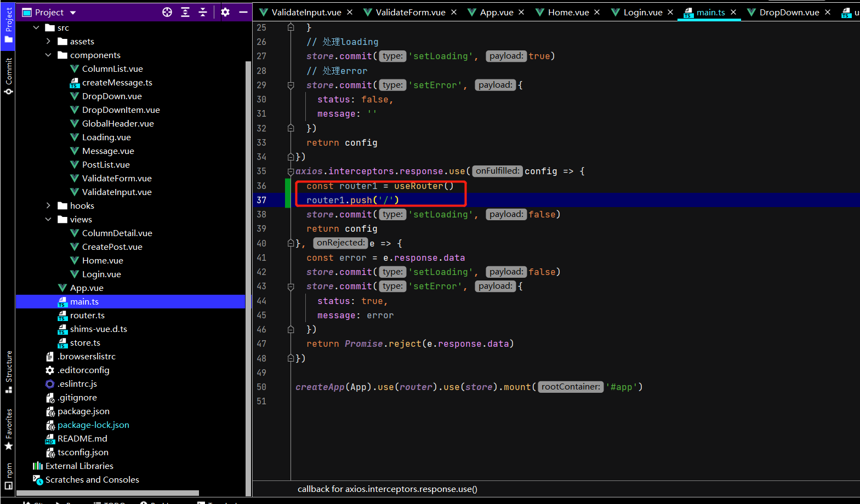Click createApp on line 50
Viewport: 860px width, 504px height.
pyautogui.click(x=320, y=387)
